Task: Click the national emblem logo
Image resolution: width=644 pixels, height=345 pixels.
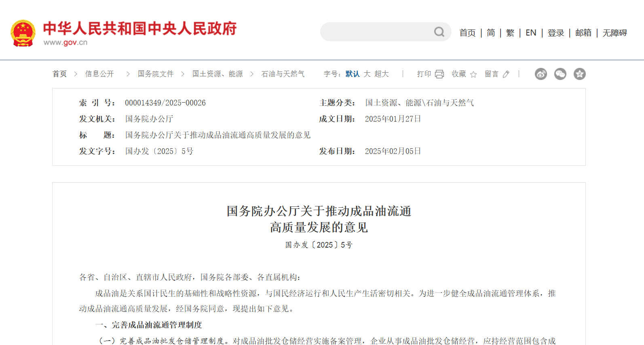Action: pyautogui.click(x=23, y=33)
